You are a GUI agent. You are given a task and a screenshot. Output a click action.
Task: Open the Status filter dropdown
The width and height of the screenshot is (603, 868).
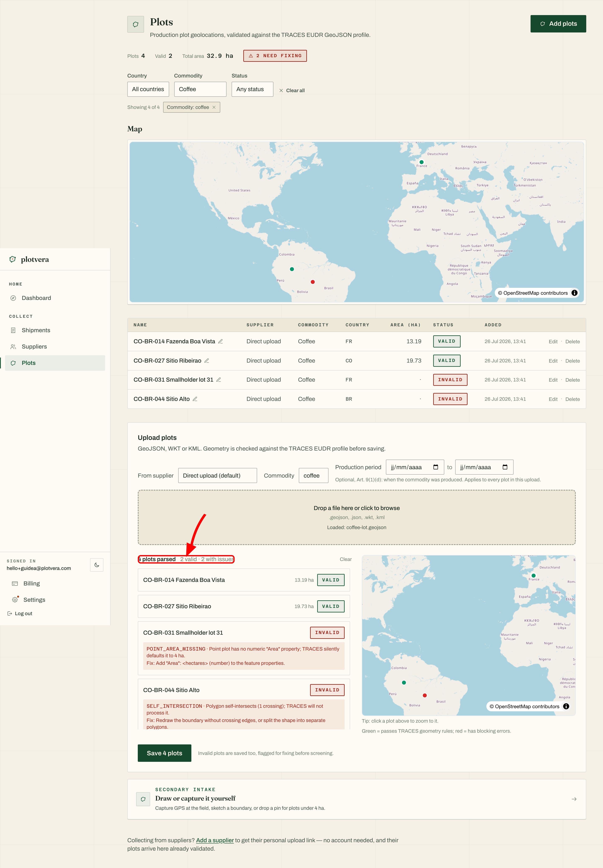252,89
